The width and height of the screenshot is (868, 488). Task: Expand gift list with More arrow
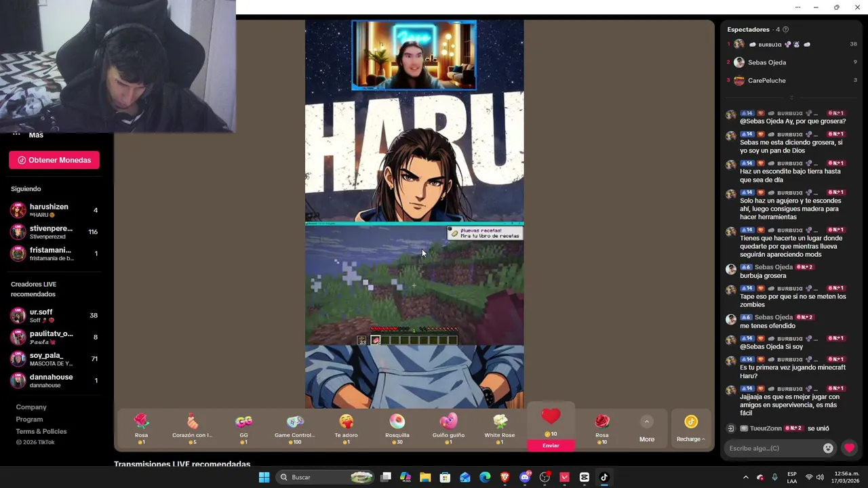[x=647, y=422]
